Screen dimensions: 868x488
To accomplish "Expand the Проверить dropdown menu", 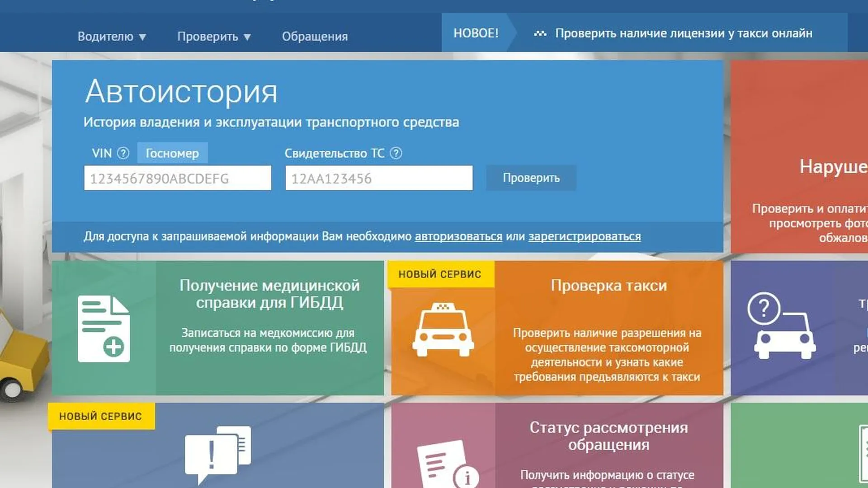I will 214,37.
